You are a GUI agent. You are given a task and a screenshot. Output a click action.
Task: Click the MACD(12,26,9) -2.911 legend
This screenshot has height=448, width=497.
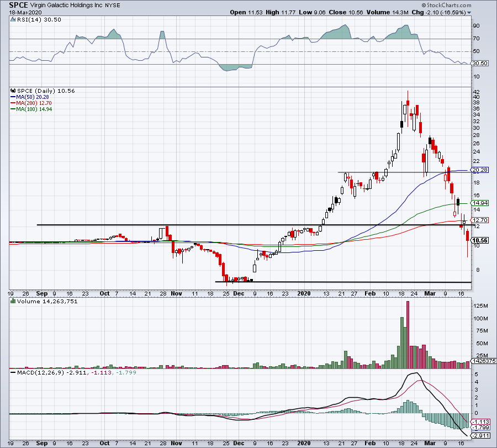coord(52,372)
